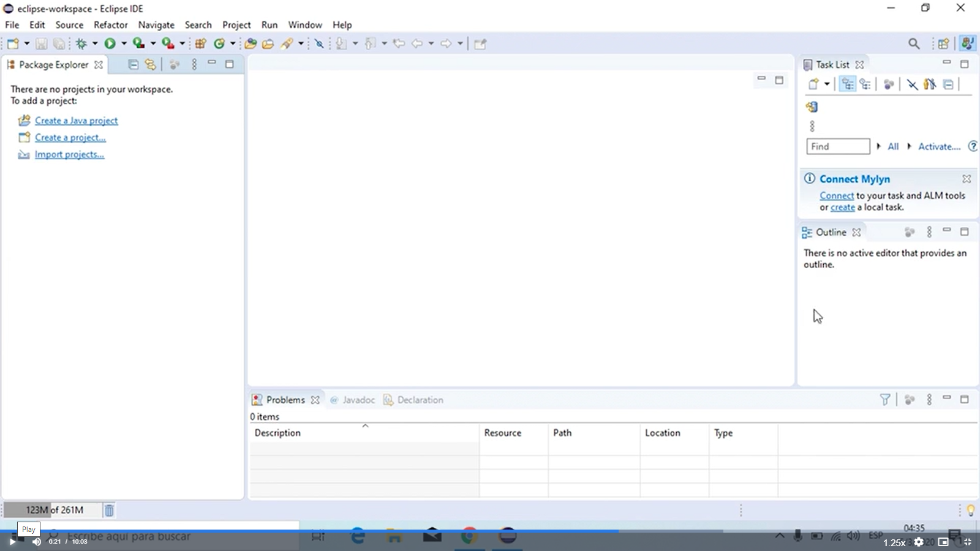This screenshot has height=551, width=980.
Task: Focus the Task List Find field
Action: [838, 146]
